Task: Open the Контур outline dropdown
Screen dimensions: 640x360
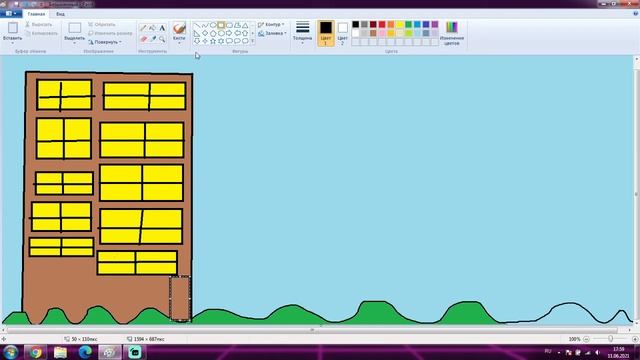Action: coord(271,24)
